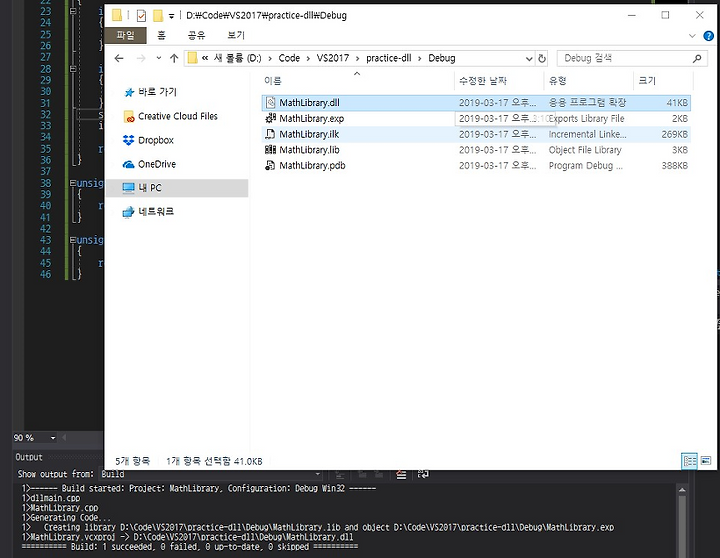The width and height of the screenshot is (720, 558).
Task: Click practice-dll in address breadcrumb
Action: click(x=388, y=58)
